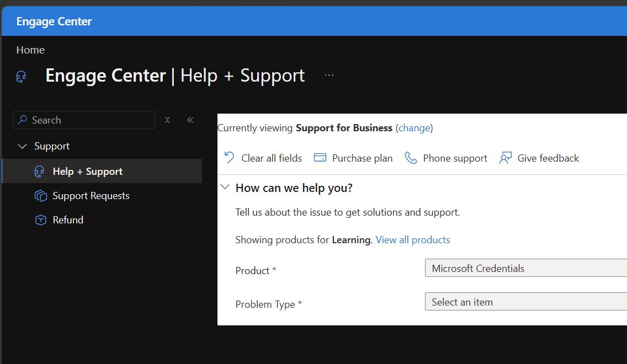Click the Home breadcrumb link

coord(30,50)
